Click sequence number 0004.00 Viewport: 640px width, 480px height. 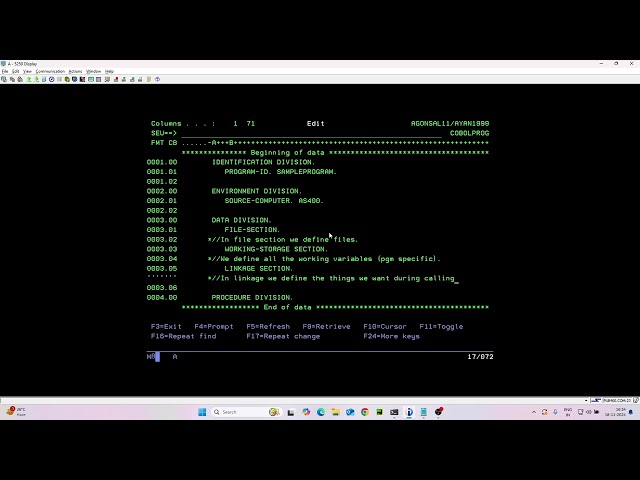pos(162,298)
